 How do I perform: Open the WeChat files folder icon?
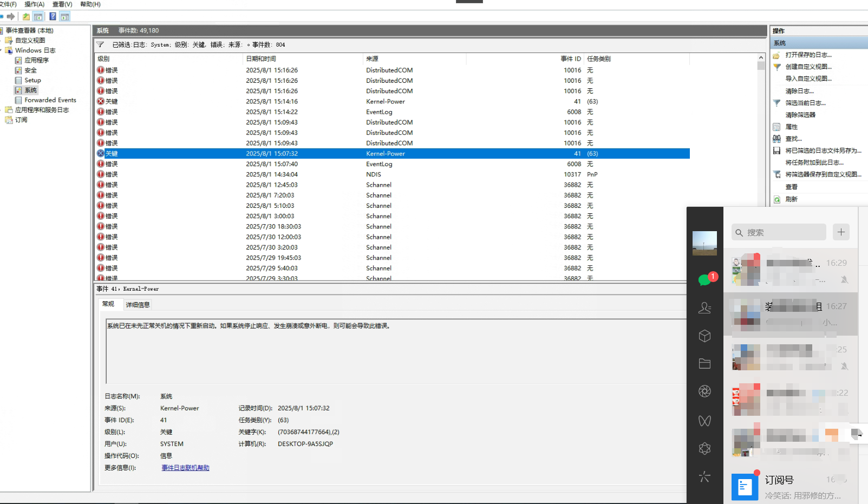pyautogui.click(x=704, y=364)
